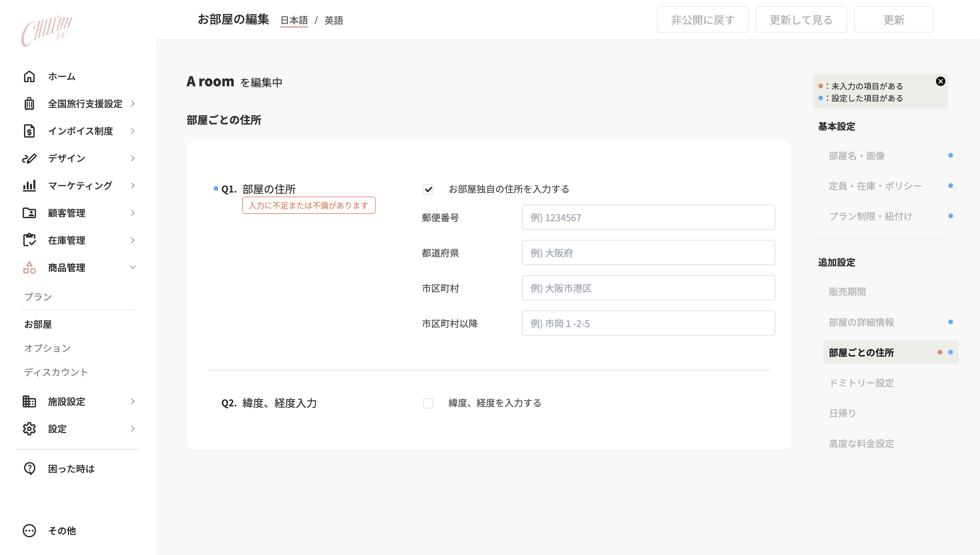Dismiss the legend panel with its close button
This screenshot has width=980, height=555.
pos(940,81)
